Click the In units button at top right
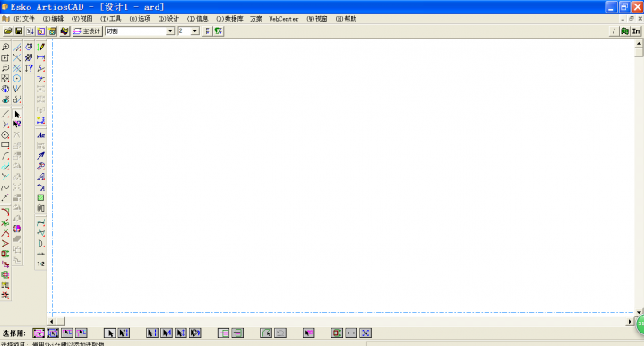 (x=636, y=31)
